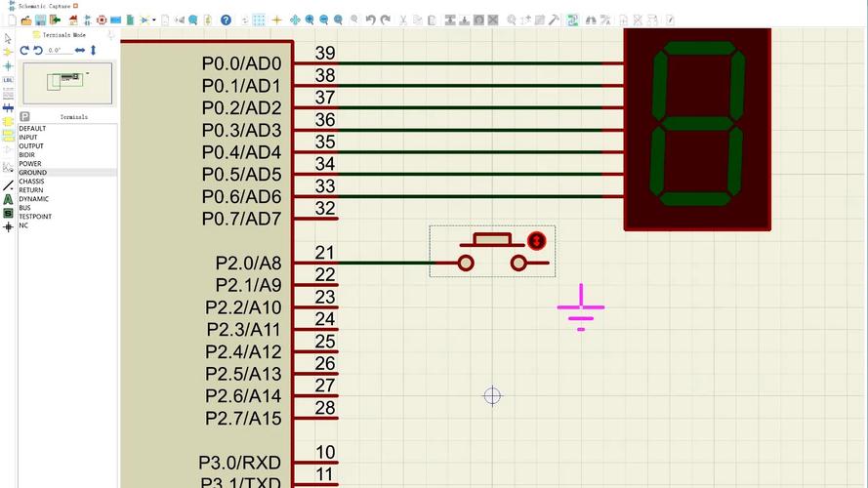Choose the Selection Mode arrow tool
868x488 pixels.
click(x=8, y=39)
